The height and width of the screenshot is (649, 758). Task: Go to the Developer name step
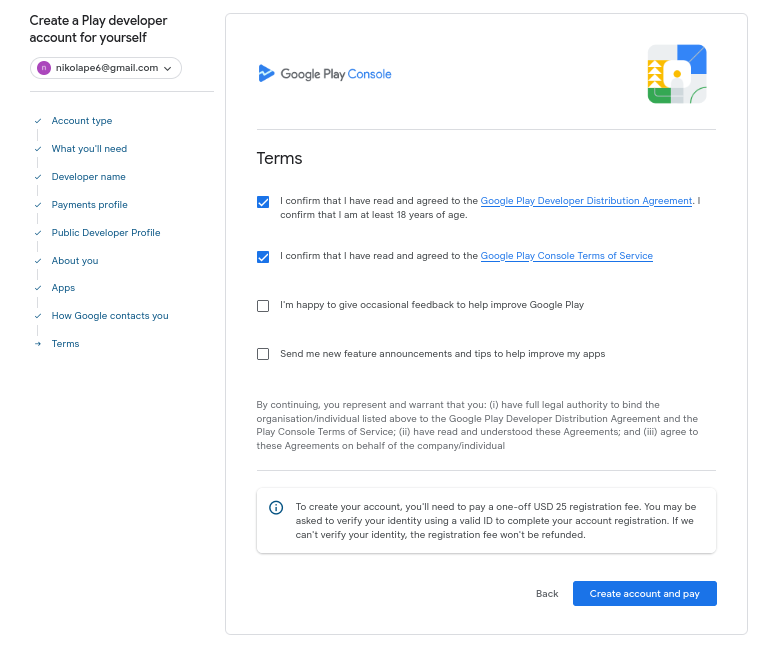pos(88,177)
